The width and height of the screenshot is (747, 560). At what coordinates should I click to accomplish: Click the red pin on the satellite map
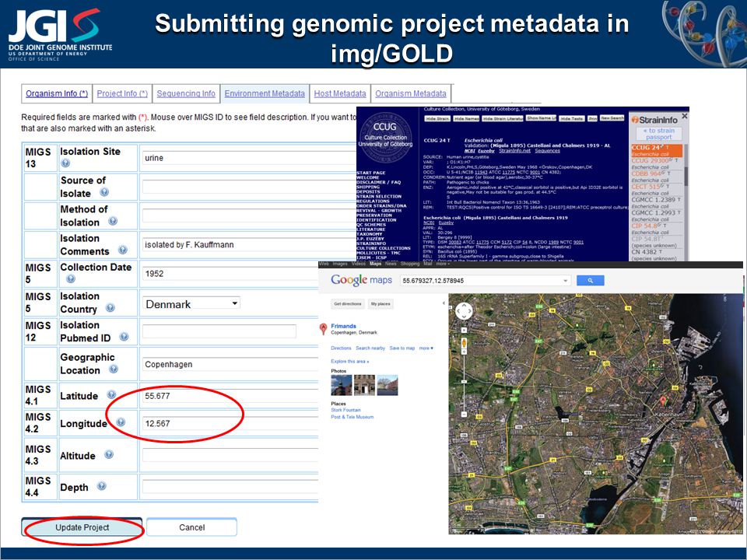coord(662,401)
